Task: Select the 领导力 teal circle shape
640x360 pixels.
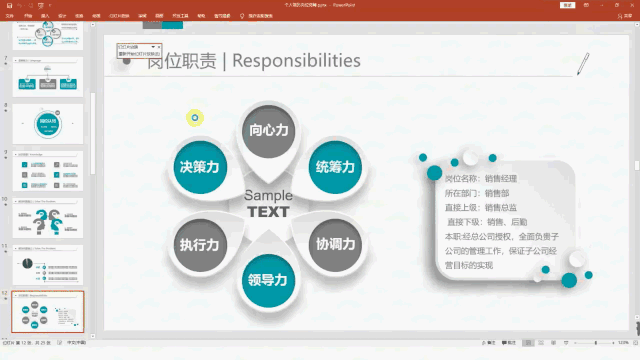Action: (268, 280)
